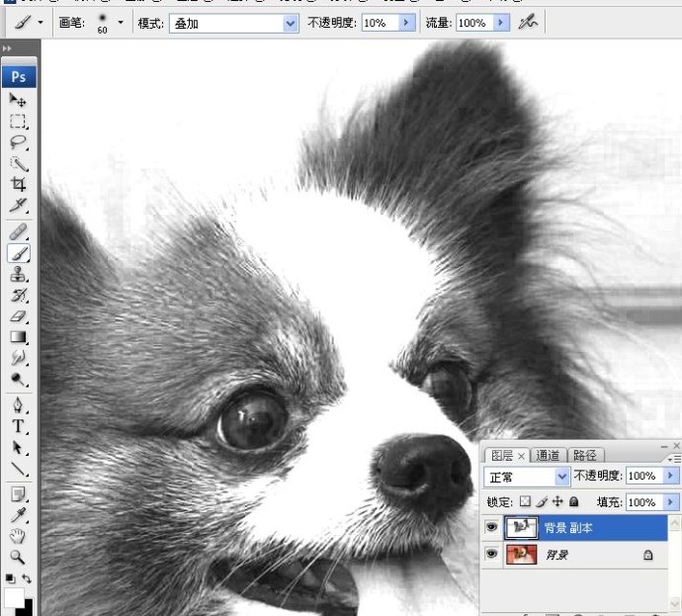The height and width of the screenshot is (616, 682).
Task: Select the Zoom magnifier tool
Action: pyautogui.click(x=18, y=557)
